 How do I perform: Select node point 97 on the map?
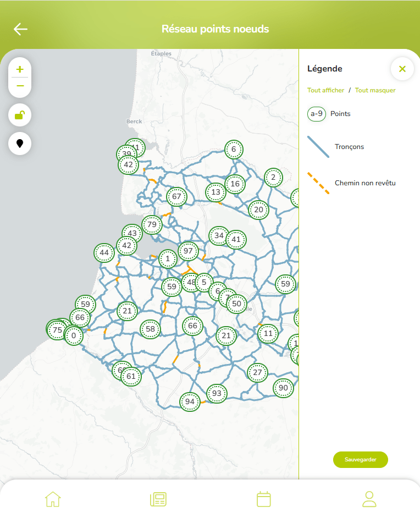tap(188, 251)
